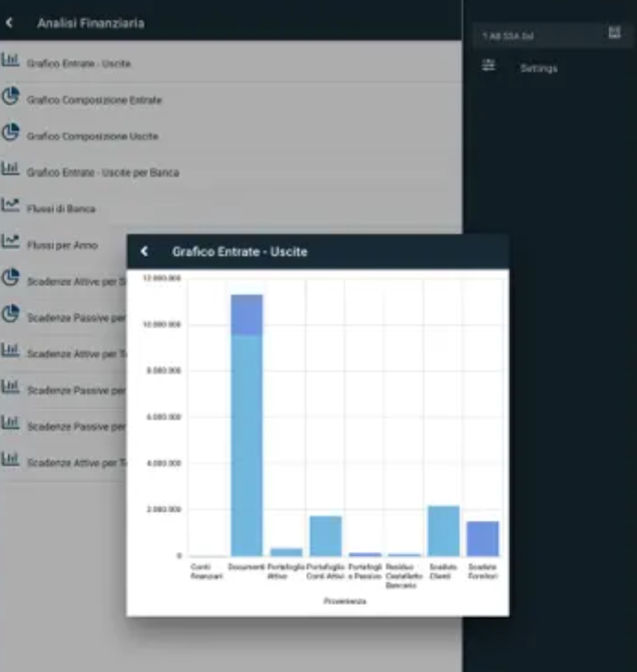The width and height of the screenshot is (637, 672).
Task: Click the Provenienza axis title
Action: pos(344,601)
